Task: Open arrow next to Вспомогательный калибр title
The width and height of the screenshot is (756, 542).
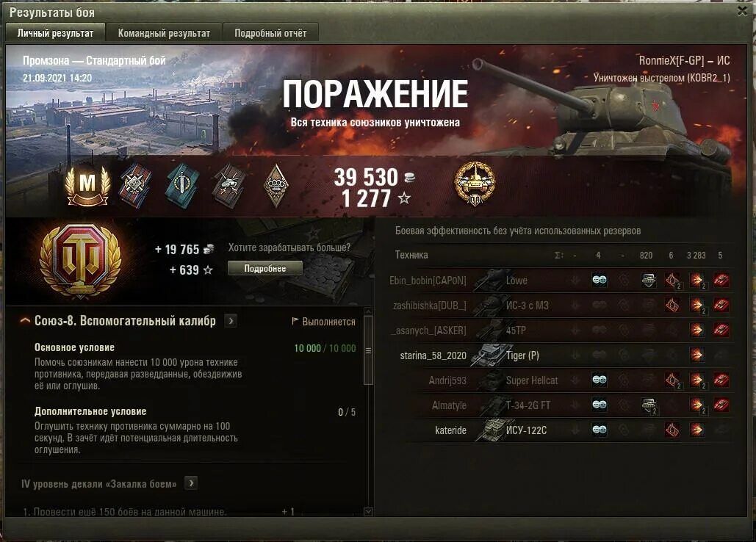Action: pos(231,321)
